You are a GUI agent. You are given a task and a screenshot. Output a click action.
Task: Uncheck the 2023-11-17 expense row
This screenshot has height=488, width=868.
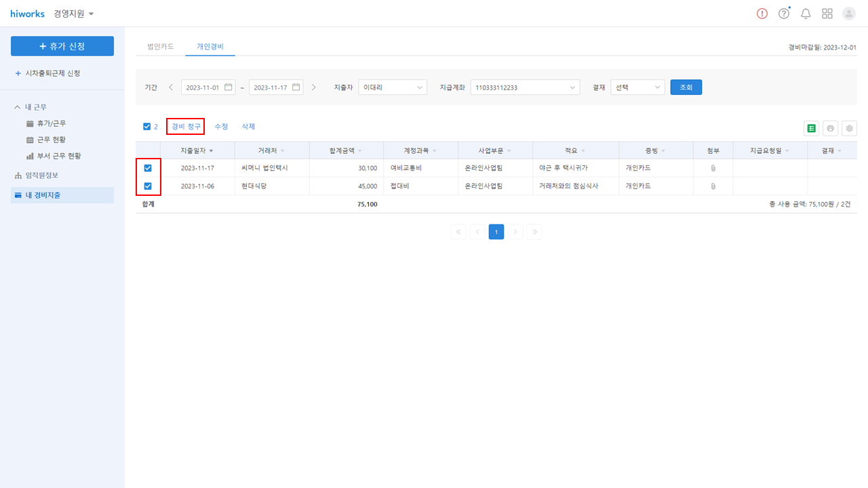click(x=148, y=167)
